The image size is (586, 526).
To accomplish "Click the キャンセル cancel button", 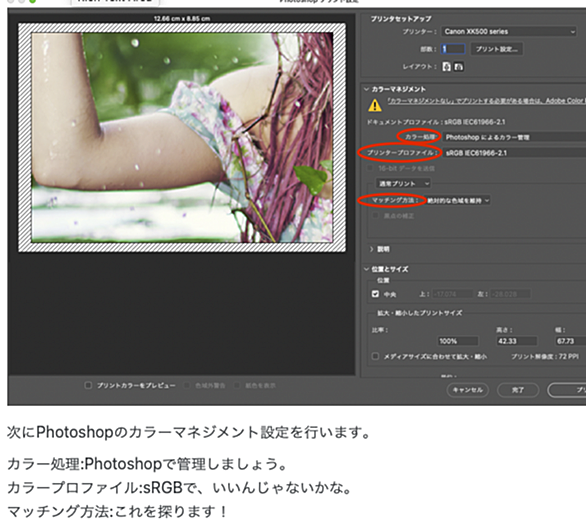I will [x=468, y=390].
